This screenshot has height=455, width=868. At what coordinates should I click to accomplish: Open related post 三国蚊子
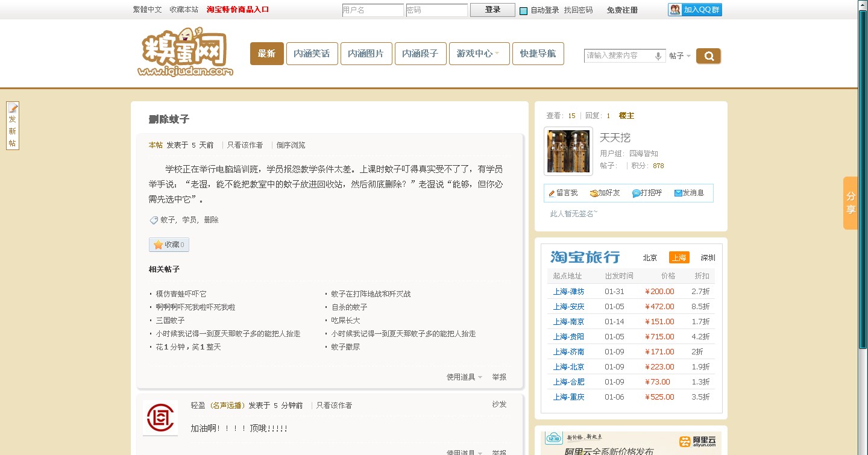171,321
